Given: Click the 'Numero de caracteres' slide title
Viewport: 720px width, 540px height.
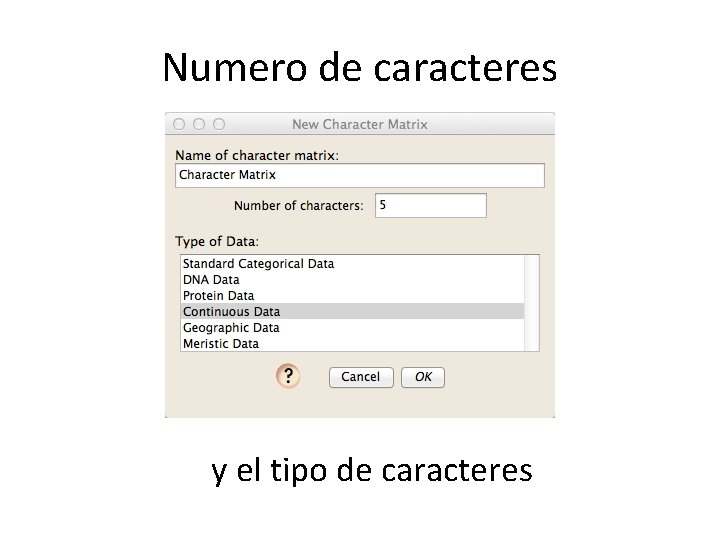Looking at the screenshot, I should tap(359, 67).
